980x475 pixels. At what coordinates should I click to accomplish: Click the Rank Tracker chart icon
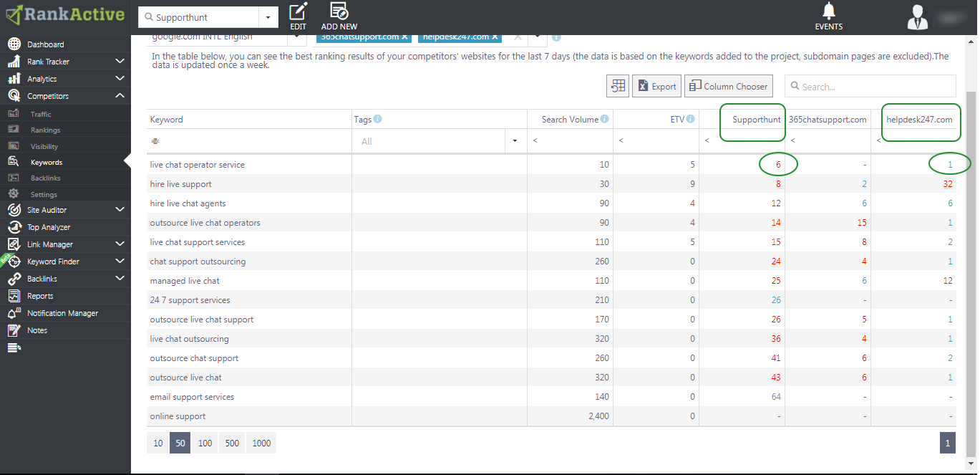click(14, 62)
